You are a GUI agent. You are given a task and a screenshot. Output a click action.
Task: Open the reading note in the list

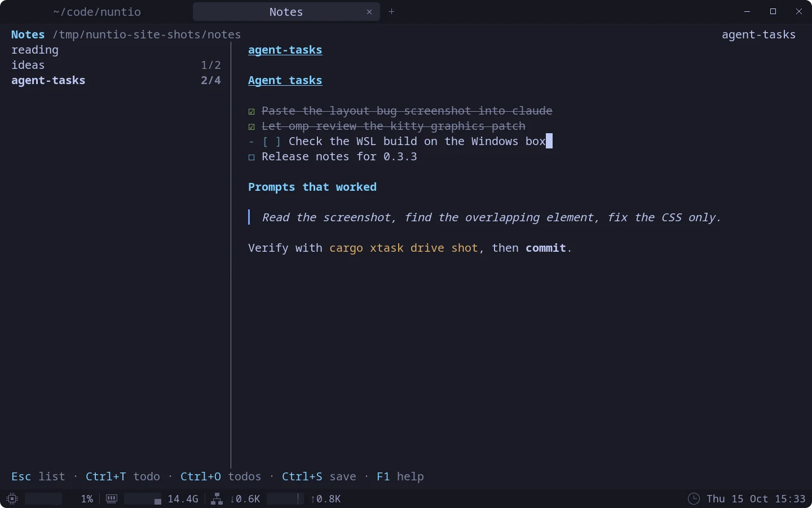coord(116,50)
